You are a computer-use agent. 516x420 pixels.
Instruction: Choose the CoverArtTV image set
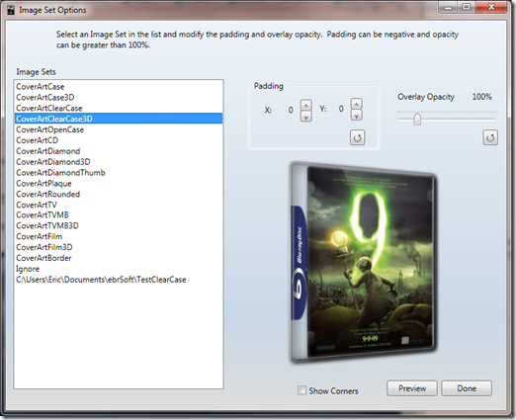(119, 205)
